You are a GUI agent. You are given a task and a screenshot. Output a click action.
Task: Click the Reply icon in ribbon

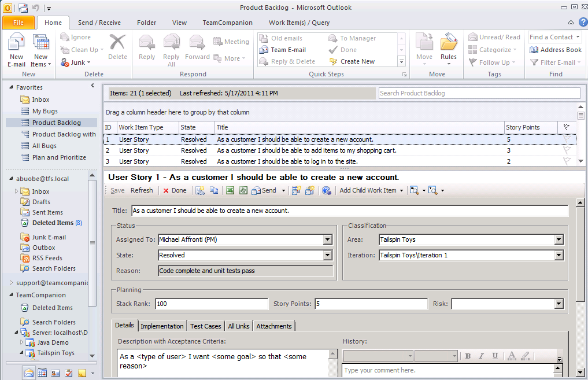click(147, 42)
